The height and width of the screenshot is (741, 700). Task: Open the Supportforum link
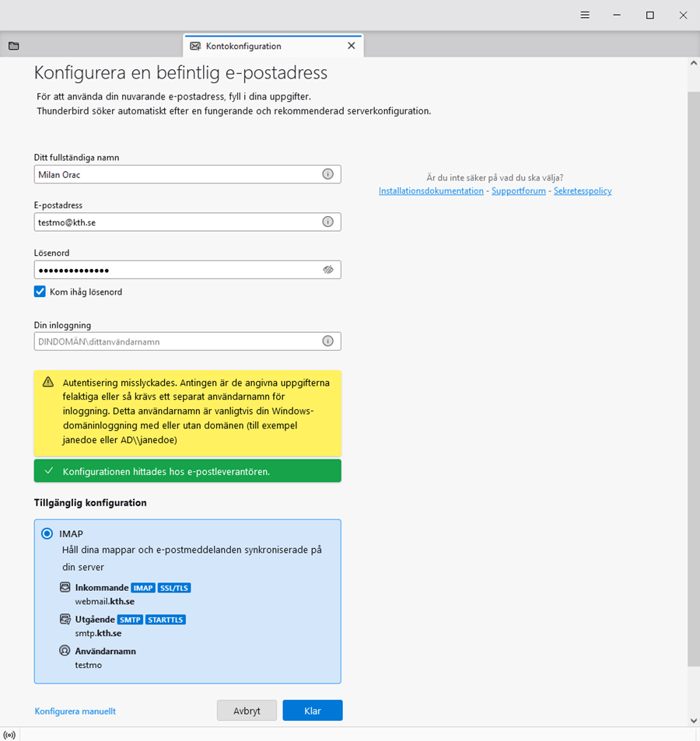(x=518, y=190)
